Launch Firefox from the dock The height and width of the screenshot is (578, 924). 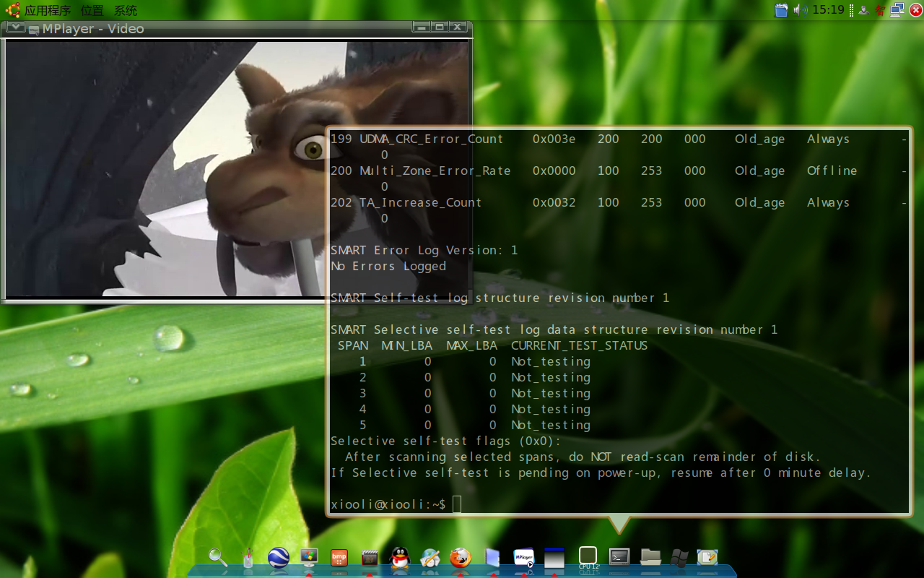[x=461, y=557]
